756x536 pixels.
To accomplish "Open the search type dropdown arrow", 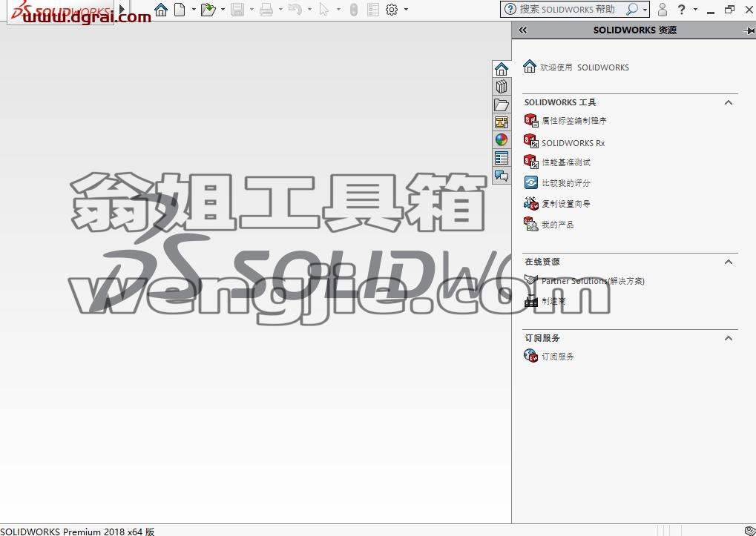I will click(645, 10).
